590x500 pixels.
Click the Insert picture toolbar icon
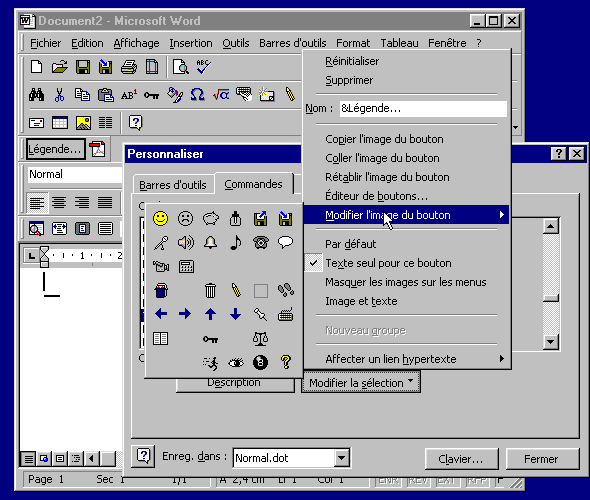pos(83,123)
